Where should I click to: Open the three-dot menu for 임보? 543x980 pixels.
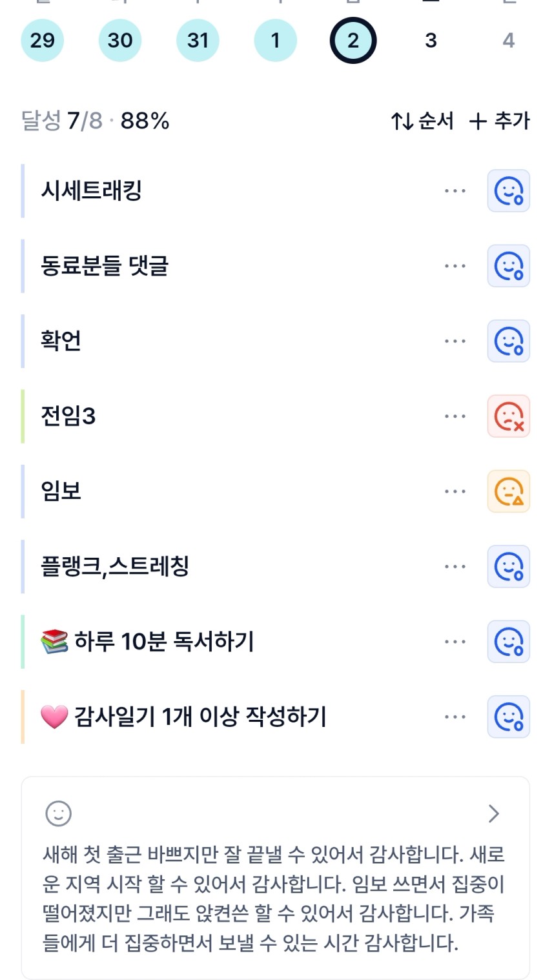pyautogui.click(x=455, y=491)
